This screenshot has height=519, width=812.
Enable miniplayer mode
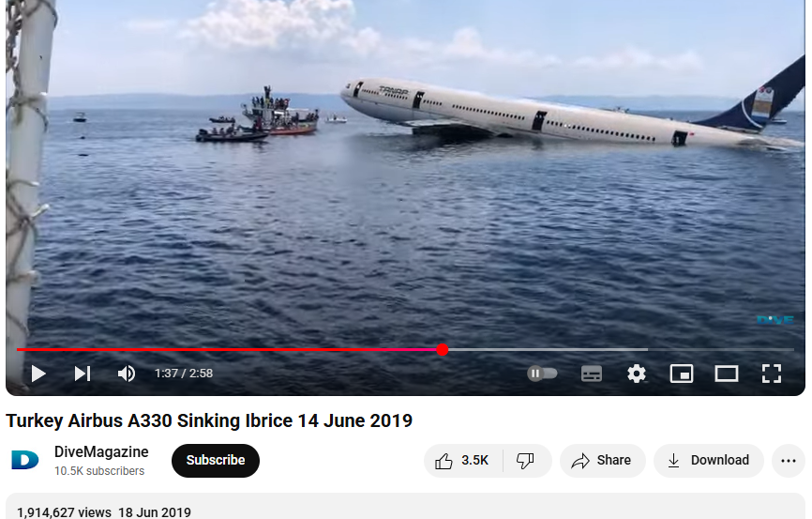pos(682,374)
